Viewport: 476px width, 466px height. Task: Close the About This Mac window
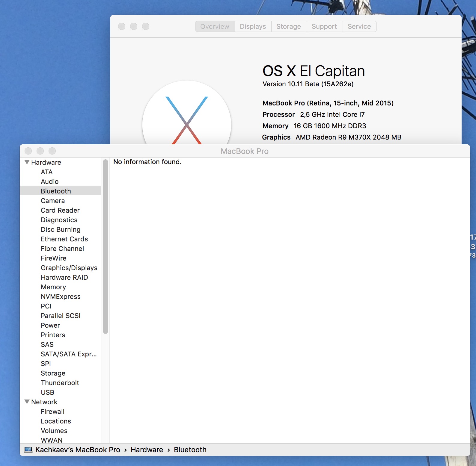coord(122,26)
